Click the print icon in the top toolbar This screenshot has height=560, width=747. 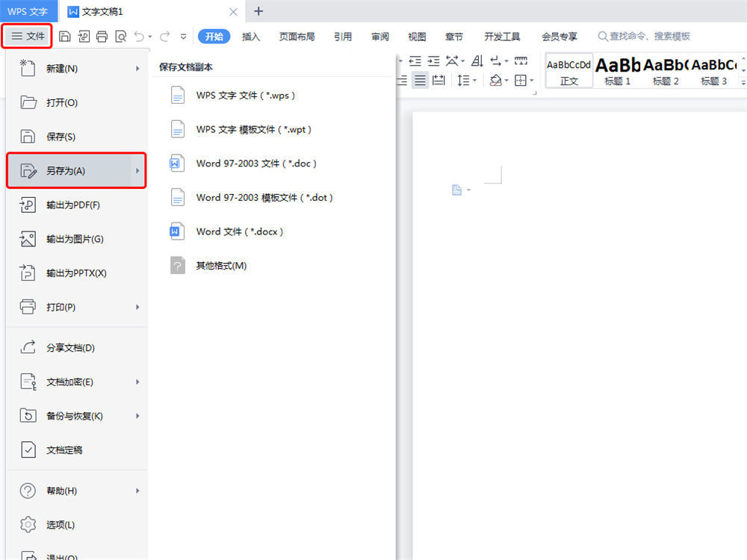[102, 36]
